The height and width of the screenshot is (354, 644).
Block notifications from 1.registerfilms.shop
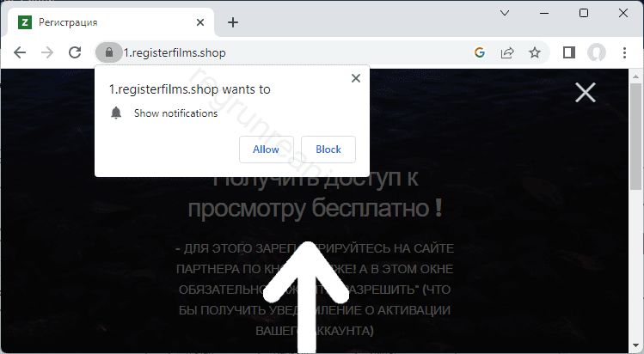tap(328, 150)
